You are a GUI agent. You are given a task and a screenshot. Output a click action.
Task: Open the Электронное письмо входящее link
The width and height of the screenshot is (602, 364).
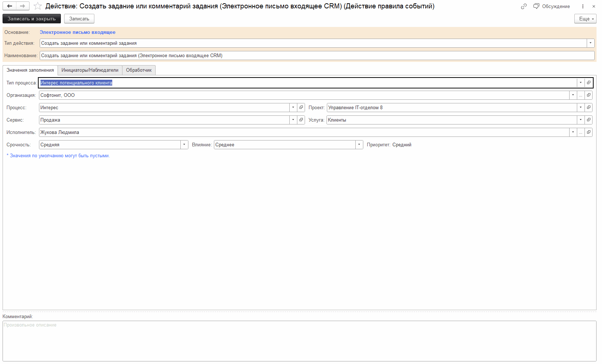click(77, 32)
